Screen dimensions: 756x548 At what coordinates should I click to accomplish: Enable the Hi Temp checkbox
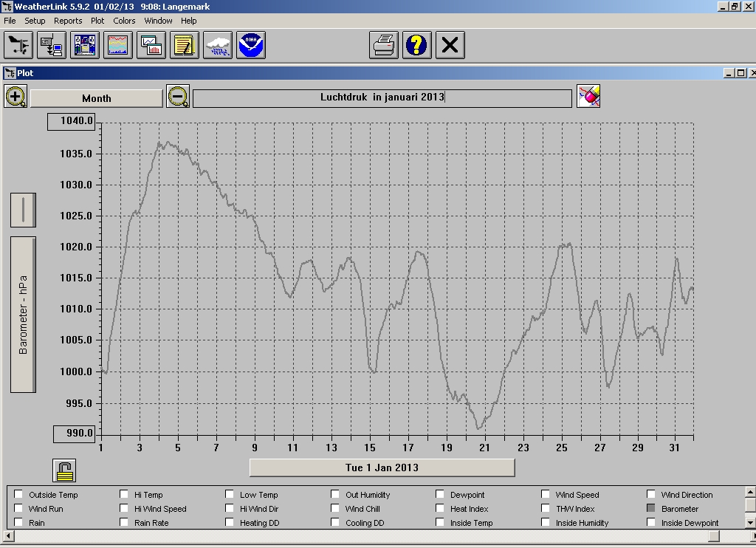point(124,494)
